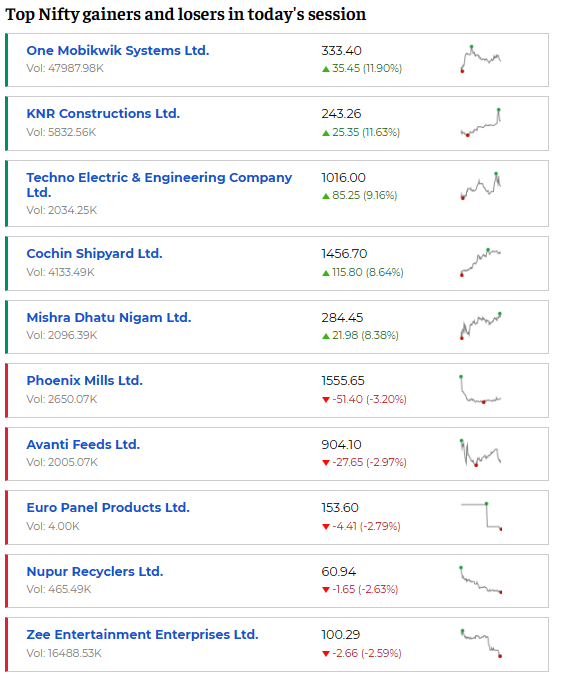
Task: Open Nupur Recyclers Ltd. stock page
Action: pyautogui.click(x=95, y=572)
